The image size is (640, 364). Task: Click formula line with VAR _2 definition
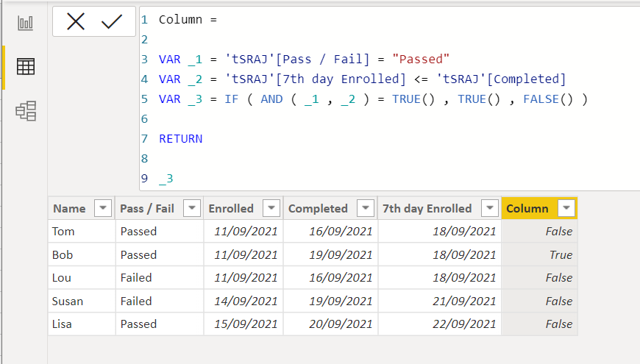click(x=363, y=79)
